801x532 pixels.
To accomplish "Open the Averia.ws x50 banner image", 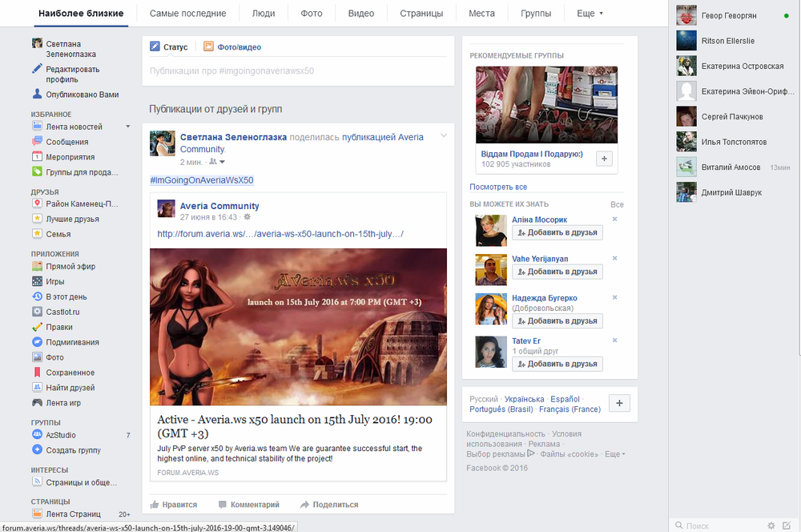I will pos(298,326).
